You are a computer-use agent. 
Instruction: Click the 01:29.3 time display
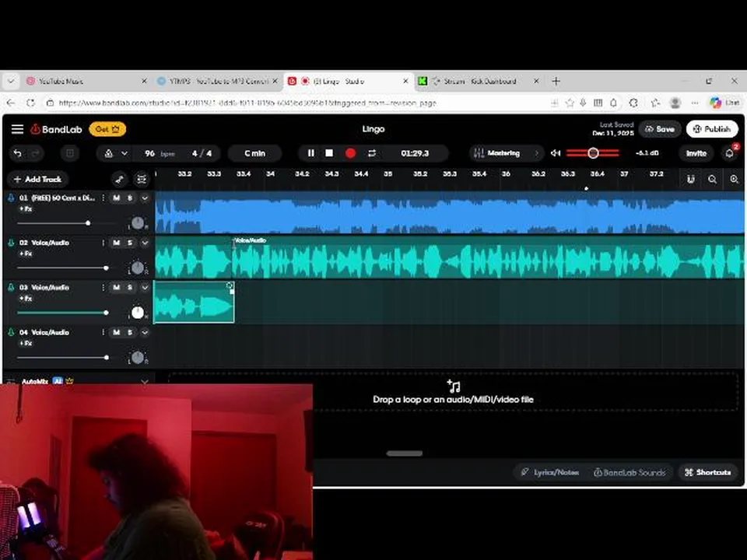click(415, 153)
